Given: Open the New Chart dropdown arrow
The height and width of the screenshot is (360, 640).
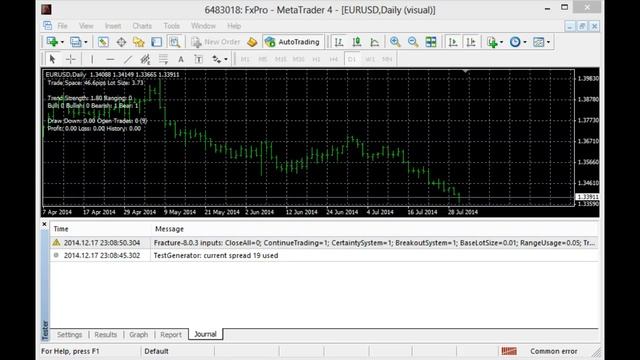Looking at the screenshot, I should tap(62, 42).
